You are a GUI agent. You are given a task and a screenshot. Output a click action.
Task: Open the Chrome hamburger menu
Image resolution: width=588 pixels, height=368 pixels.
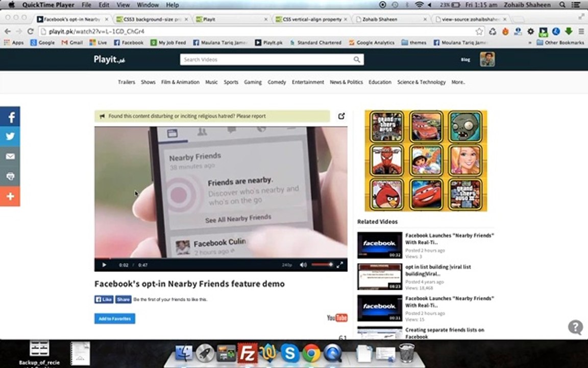[581, 32]
